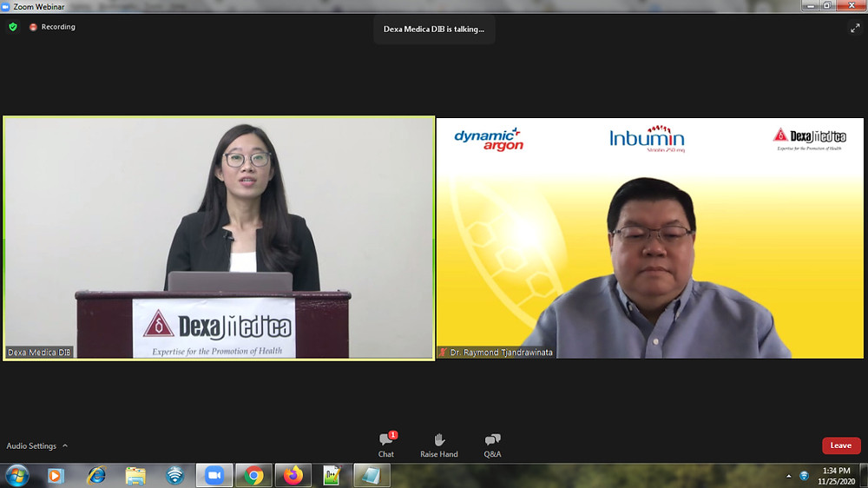Leave the webinar with the Leave button

841,445
